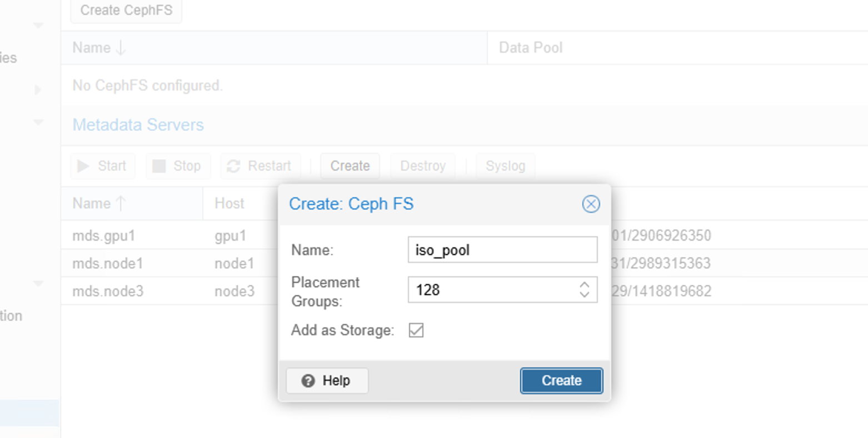Decrease Placement Groups with down arrow
Image resolution: width=868 pixels, height=438 pixels.
point(584,294)
